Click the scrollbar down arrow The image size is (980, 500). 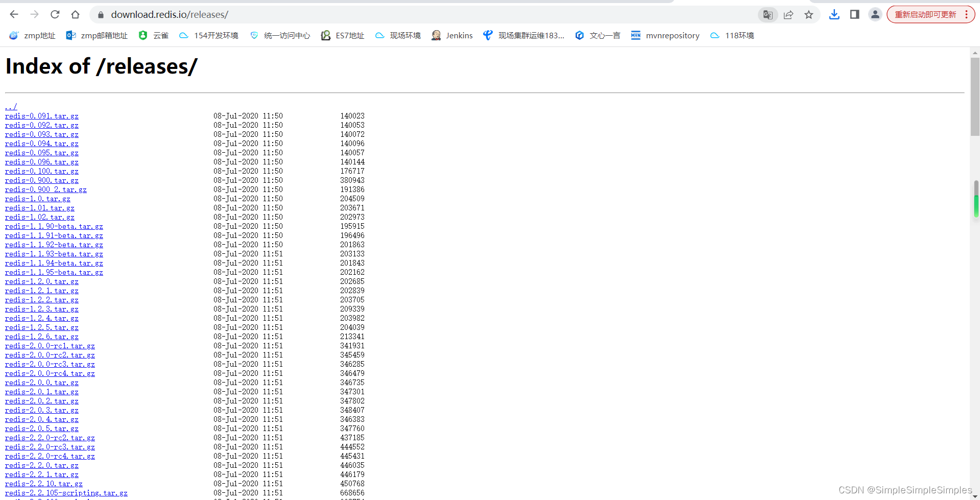pos(975,496)
